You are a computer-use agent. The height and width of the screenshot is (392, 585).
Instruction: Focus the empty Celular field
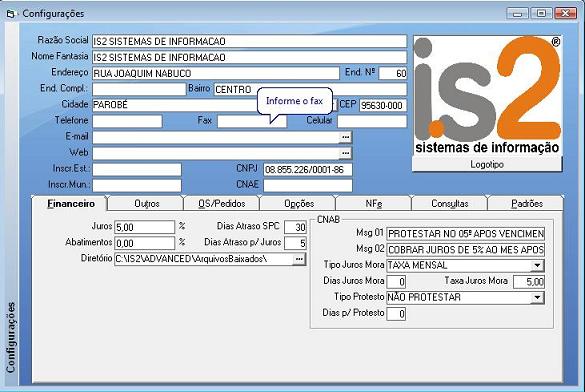[372, 121]
